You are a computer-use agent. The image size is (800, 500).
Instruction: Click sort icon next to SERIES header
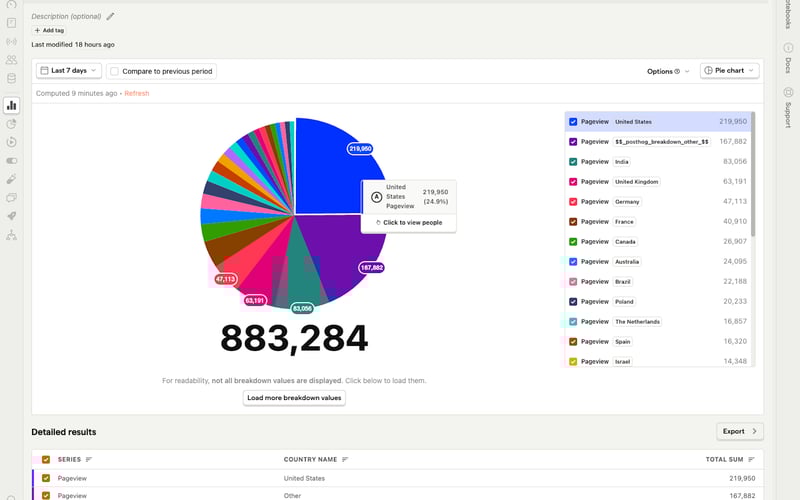(89, 460)
